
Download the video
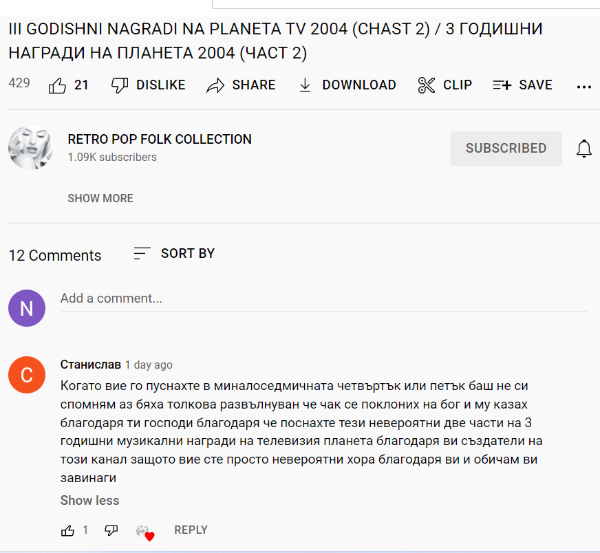(347, 85)
